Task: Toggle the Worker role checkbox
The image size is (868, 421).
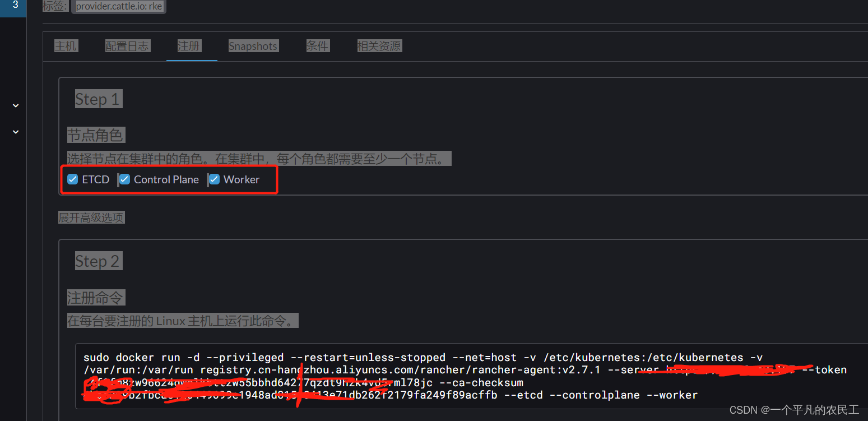Action: (214, 179)
